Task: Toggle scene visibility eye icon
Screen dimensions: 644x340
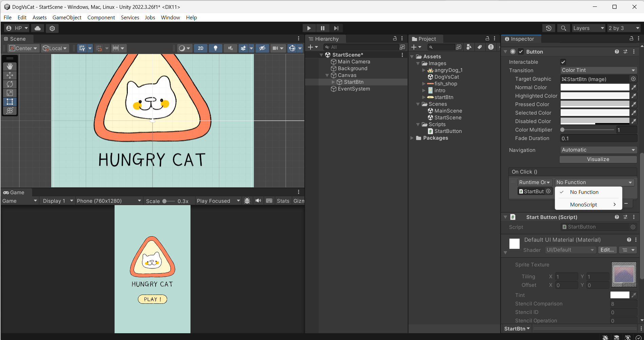Action: [262, 48]
